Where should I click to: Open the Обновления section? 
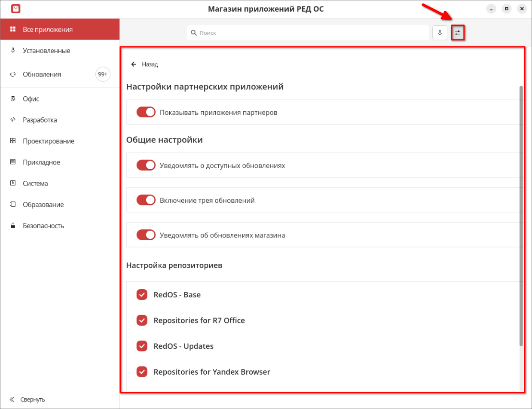(42, 74)
